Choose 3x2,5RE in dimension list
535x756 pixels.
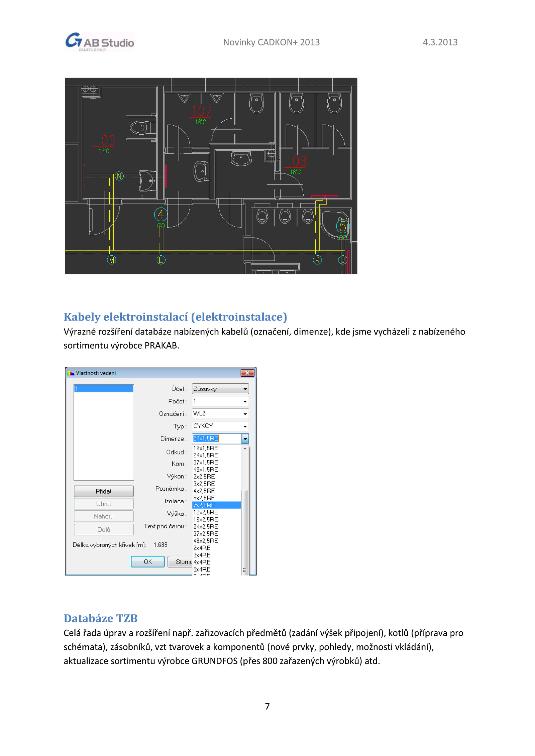[x=217, y=484]
